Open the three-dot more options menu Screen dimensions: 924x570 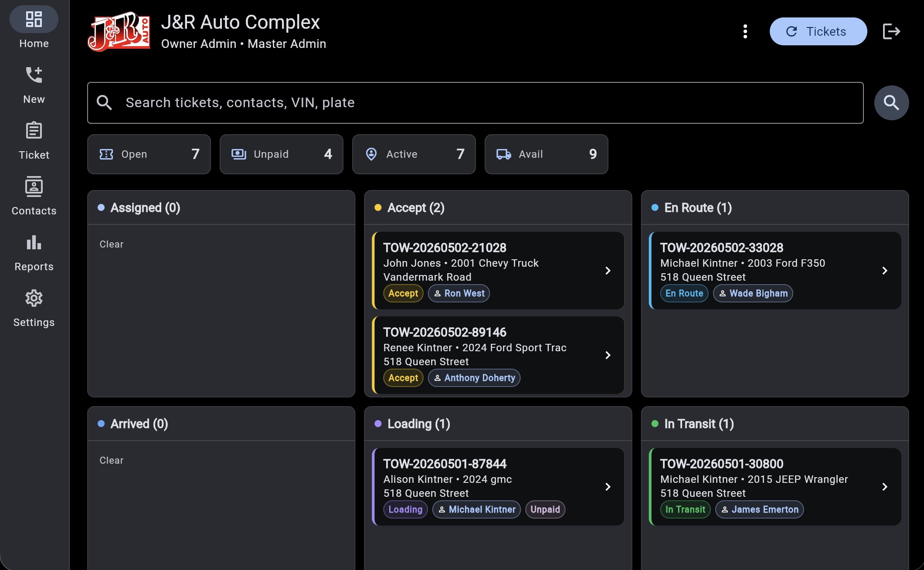[745, 31]
